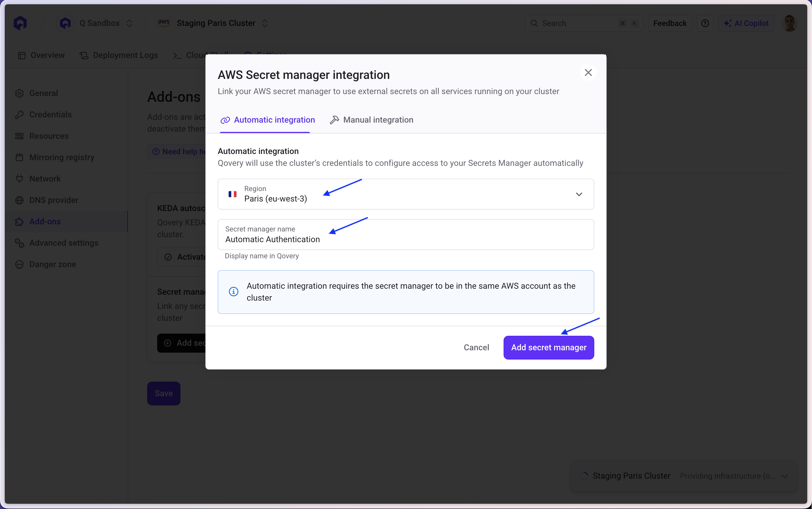Open Network in sidebar
This screenshot has height=509, width=812.
pos(66,179)
